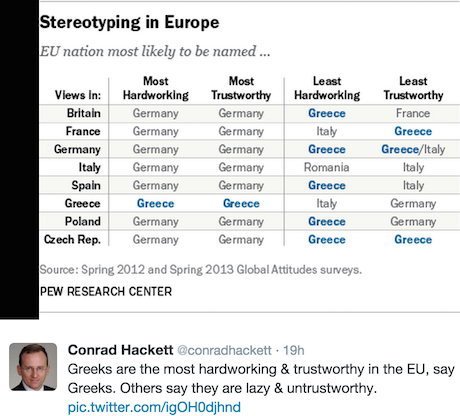Click the Source Global Attitudes surveys note
Screen dimensions: 460x416
tap(201, 269)
